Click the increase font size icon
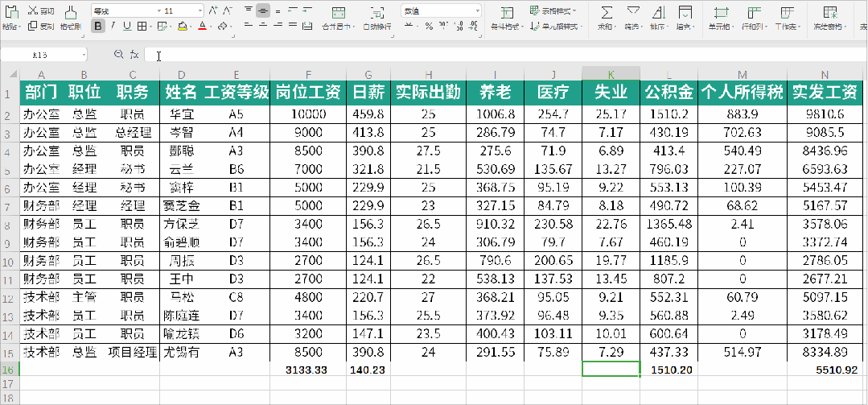 click(x=214, y=10)
